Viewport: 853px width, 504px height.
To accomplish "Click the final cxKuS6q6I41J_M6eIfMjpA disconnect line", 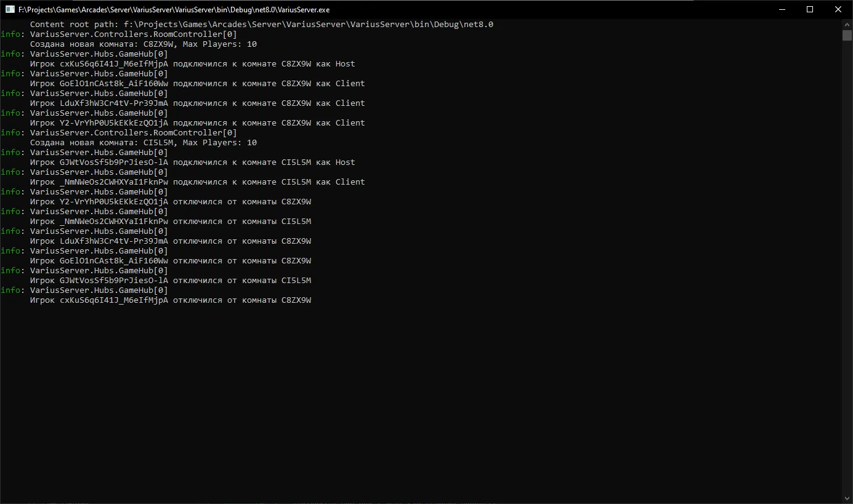I will tap(170, 300).
